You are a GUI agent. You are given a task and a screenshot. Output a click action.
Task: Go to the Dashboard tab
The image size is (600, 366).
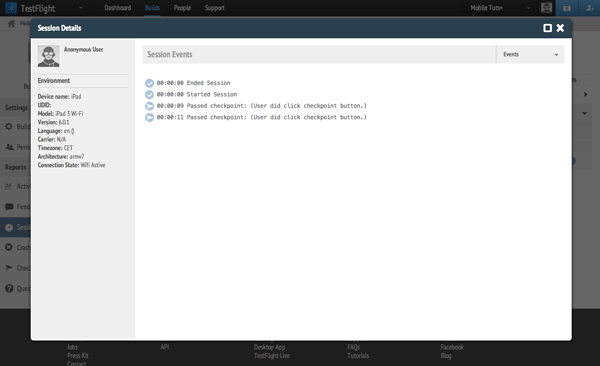(x=117, y=8)
